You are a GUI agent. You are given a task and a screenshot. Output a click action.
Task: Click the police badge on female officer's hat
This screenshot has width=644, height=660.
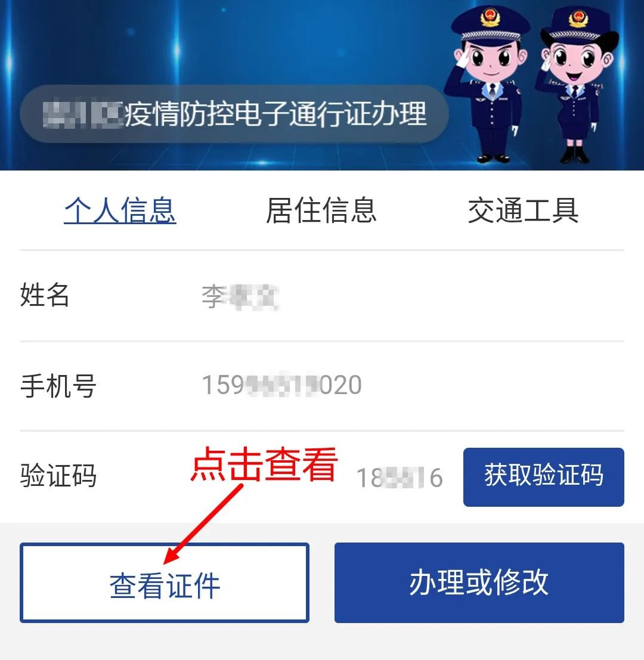pos(577,18)
